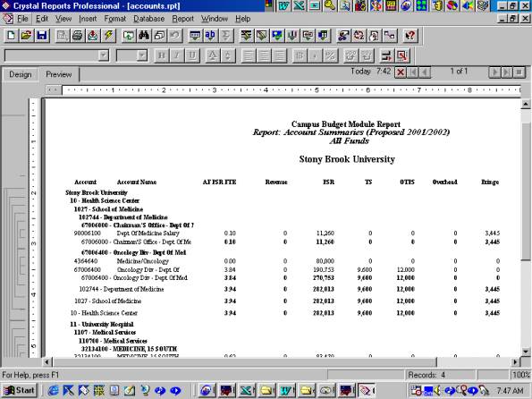
Task: Open the Format menu
Action: pyautogui.click(x=115, y=19)
